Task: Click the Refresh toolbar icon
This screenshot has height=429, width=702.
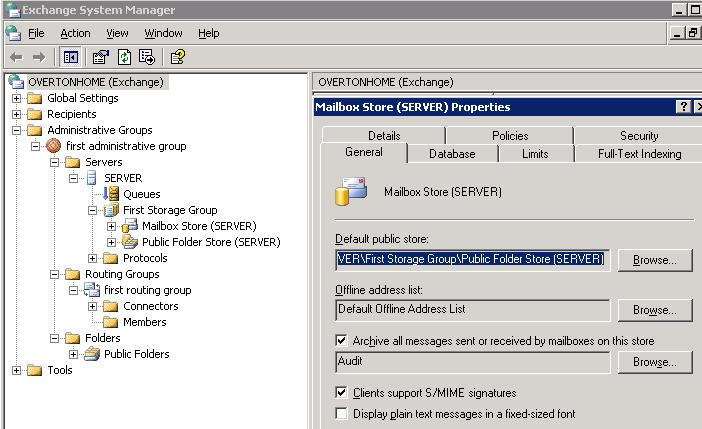Action: point(124,57)
